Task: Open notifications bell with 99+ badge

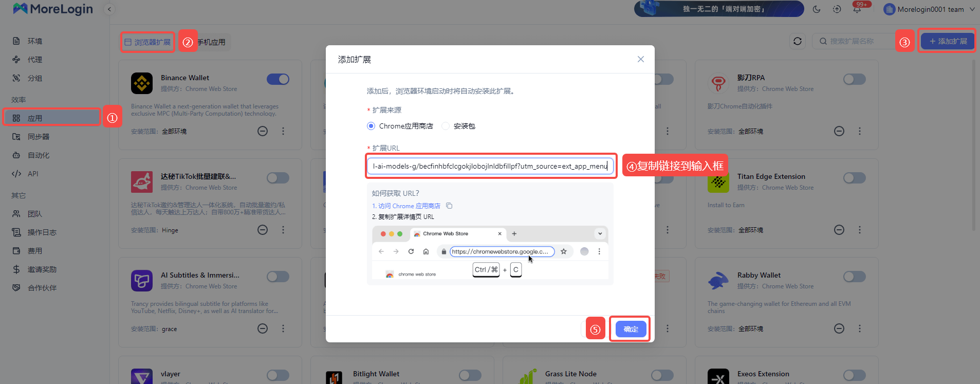Action: point(858,8)
